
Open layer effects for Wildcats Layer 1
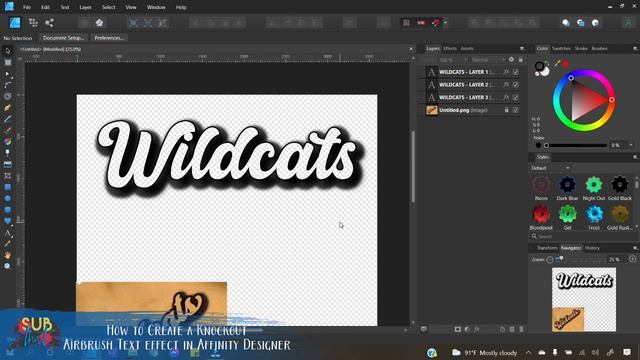click(506, 72)
